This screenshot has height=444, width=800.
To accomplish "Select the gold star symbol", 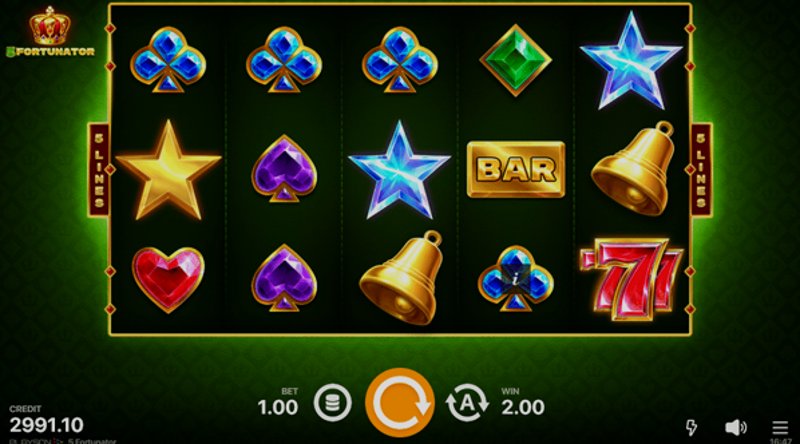I will [168, 170].
